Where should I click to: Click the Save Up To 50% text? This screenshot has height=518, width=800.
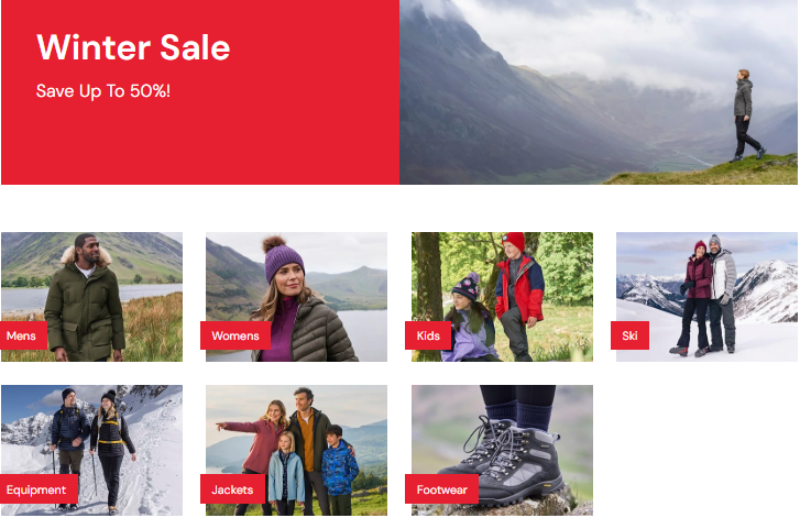[x=103, y=91]
